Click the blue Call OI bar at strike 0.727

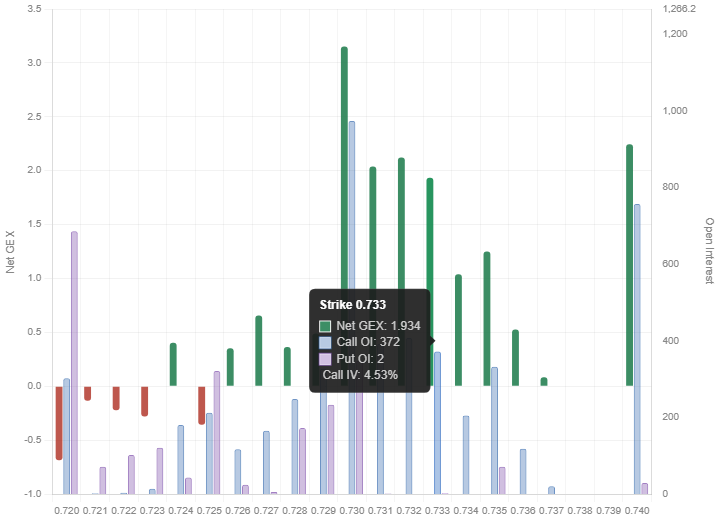click(x=266, y=463)
